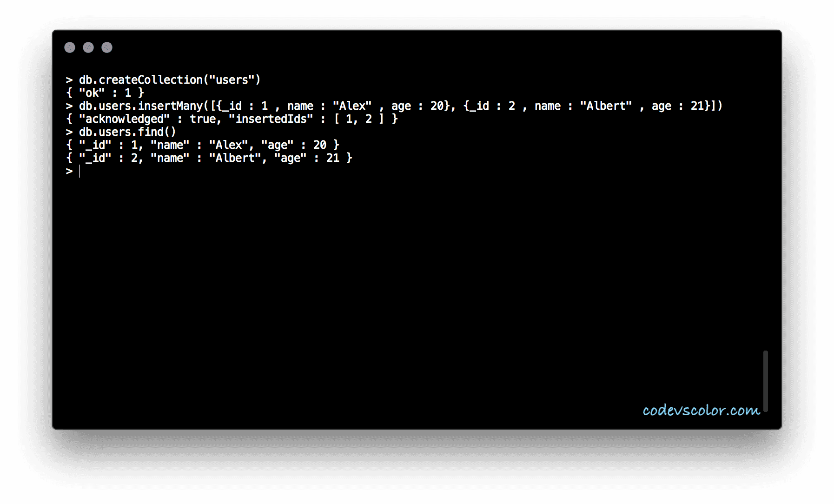Click the insertMany command text
The image size is (834, 504).
394,106
